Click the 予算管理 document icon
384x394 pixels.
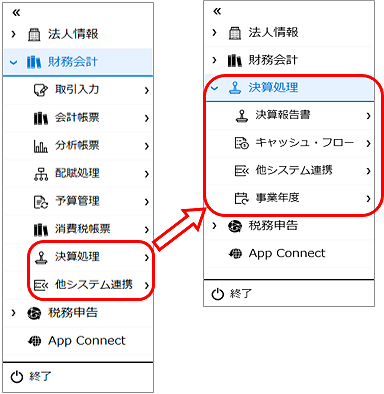pos(41,202)
